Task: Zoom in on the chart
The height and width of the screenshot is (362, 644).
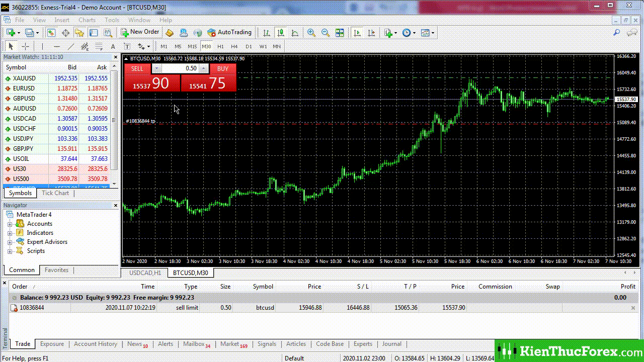Action: coord(311,33)
